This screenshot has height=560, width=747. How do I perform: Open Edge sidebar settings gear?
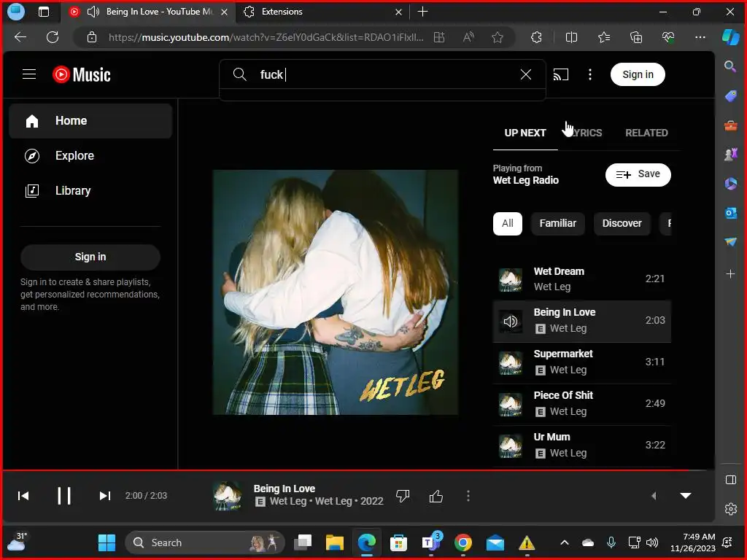730,509
